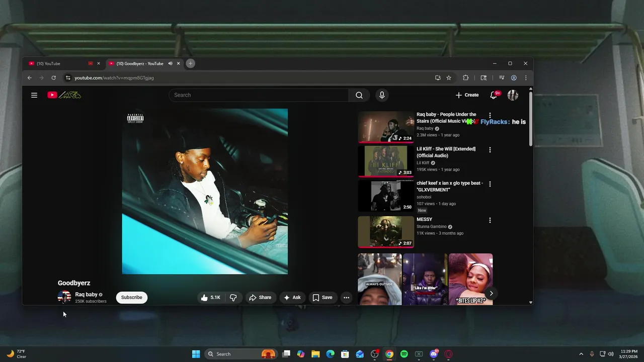Open more actions for the Goodbyerz video
644x362 pixels.
tap(346, 298)
